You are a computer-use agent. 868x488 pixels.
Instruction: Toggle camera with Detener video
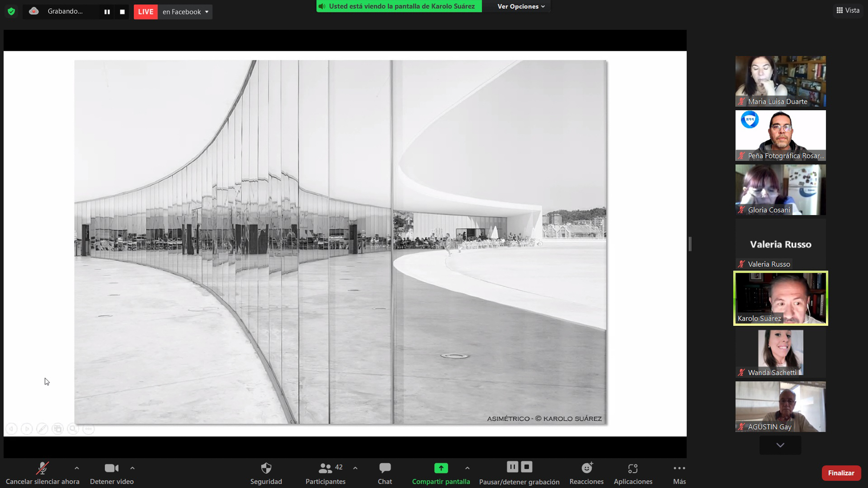point(112,473)
